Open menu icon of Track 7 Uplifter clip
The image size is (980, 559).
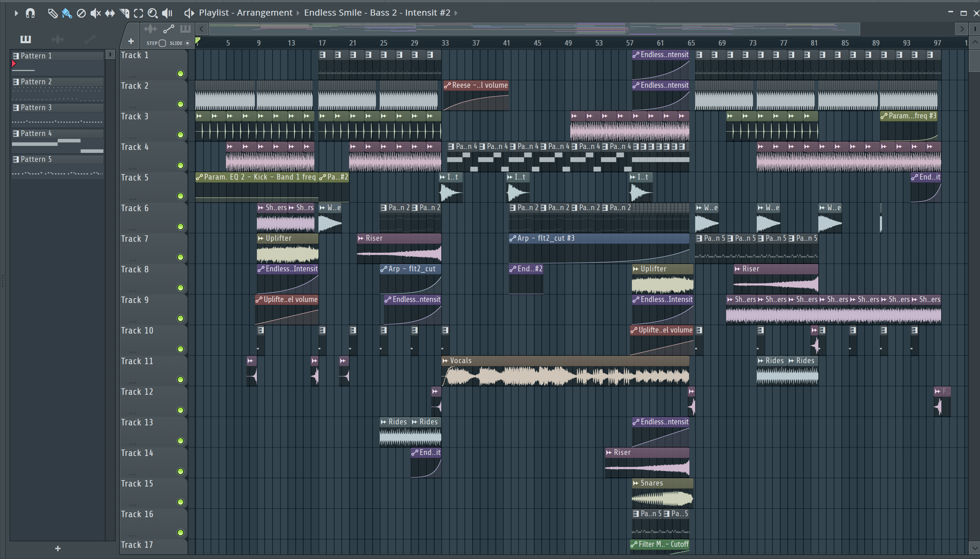pyautogui.click(x=260, y=238)
